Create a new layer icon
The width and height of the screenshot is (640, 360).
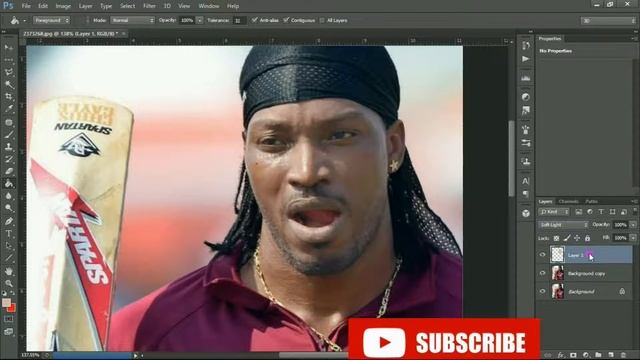coord(611,355)
